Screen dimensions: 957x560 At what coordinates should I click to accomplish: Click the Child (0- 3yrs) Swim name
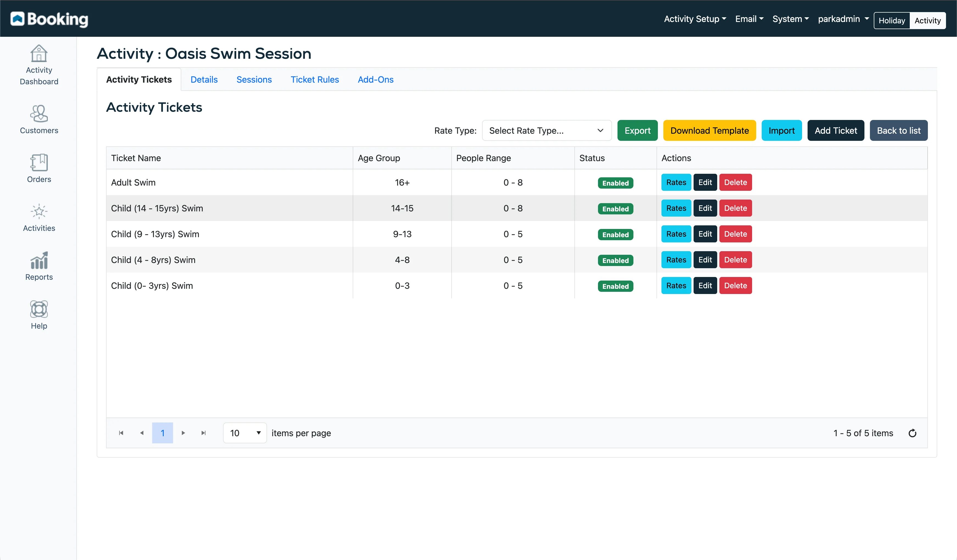coord(152,286)
